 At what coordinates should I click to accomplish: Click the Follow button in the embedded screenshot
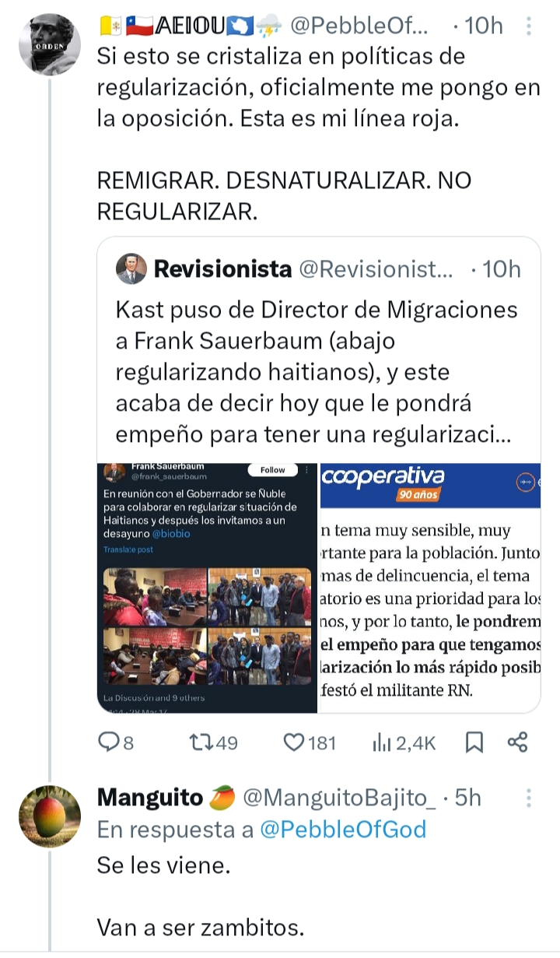(272, 470)
